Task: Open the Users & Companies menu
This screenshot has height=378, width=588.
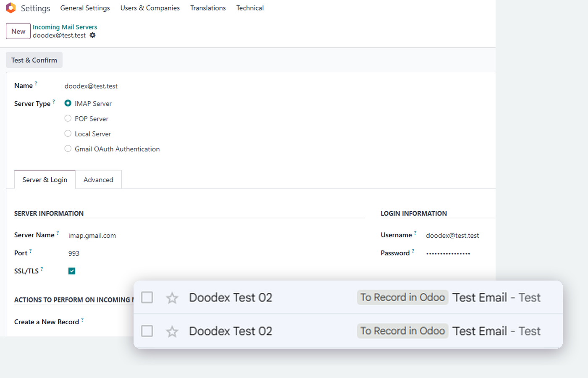Action: tap(150, 8)
